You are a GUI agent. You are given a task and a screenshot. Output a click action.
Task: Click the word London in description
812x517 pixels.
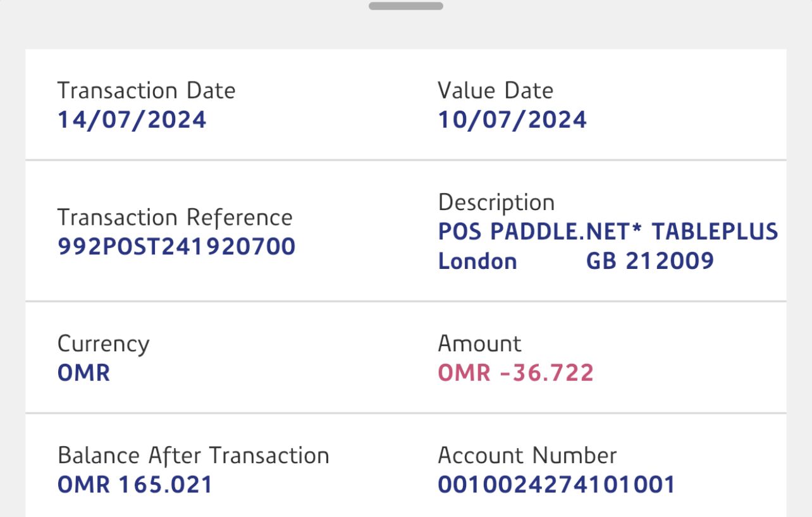(477, 261)
